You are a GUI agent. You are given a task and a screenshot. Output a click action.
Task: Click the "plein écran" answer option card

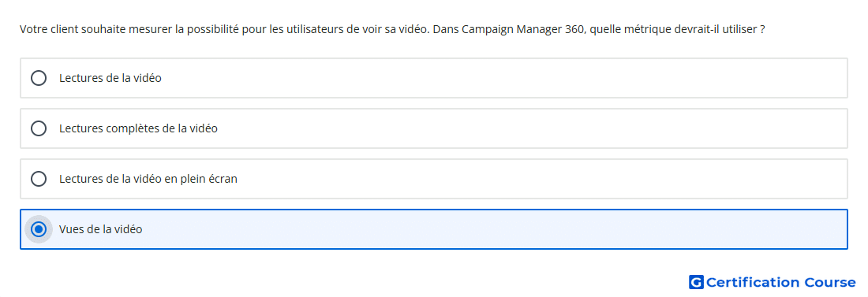click(434, 179)
